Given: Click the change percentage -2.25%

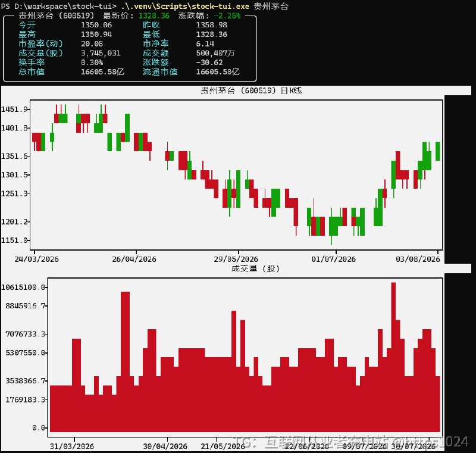Looking at the screenshot, I should [227, 16].
